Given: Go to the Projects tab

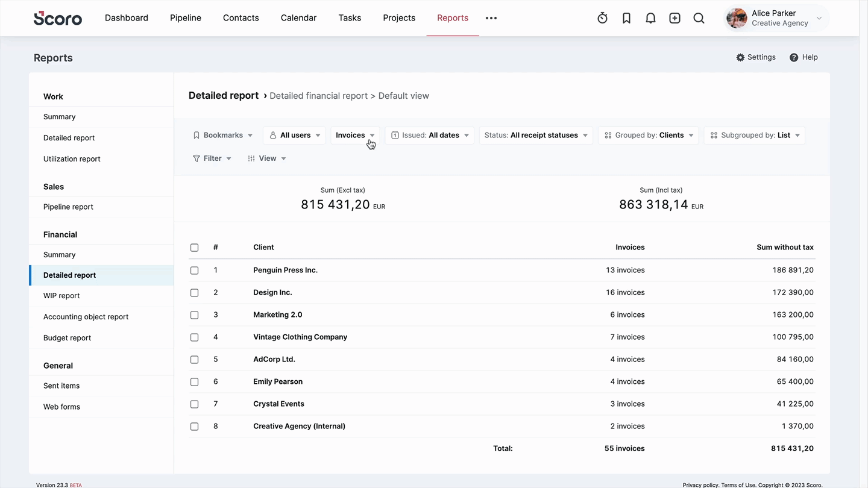Looking at the screenshot, I should 399,18.
